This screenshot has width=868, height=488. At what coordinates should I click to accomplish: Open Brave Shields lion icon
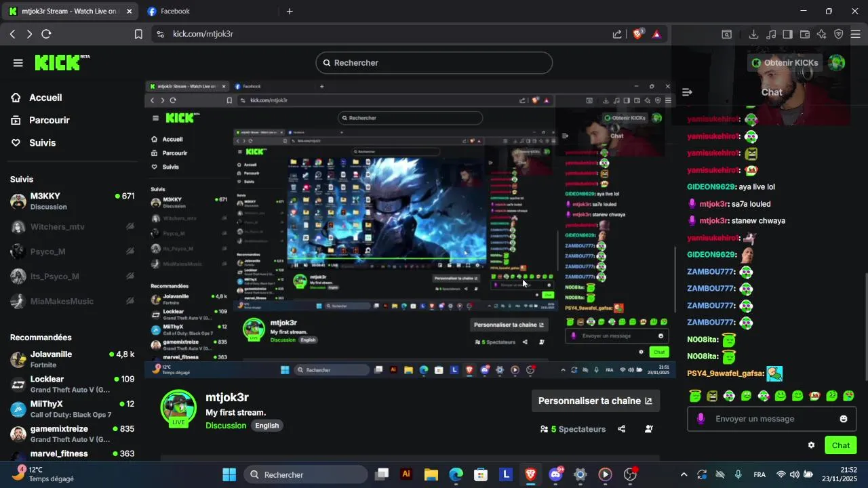[639, 33]
